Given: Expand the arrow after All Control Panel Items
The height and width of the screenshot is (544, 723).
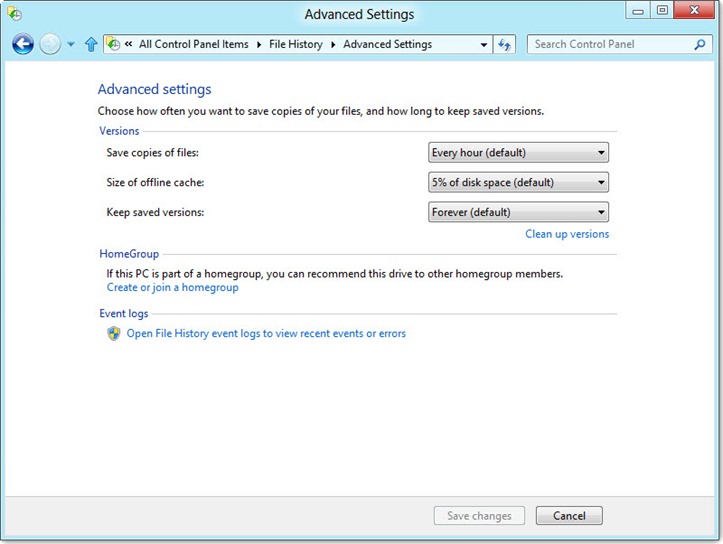Looking at the screenshot, I should coord(259,45).
